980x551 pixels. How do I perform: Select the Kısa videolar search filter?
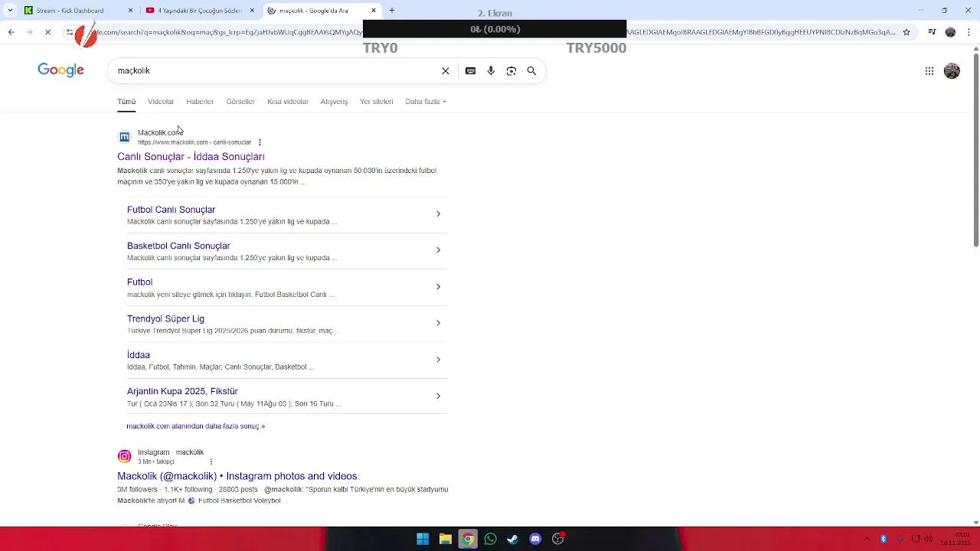(288, 101)
